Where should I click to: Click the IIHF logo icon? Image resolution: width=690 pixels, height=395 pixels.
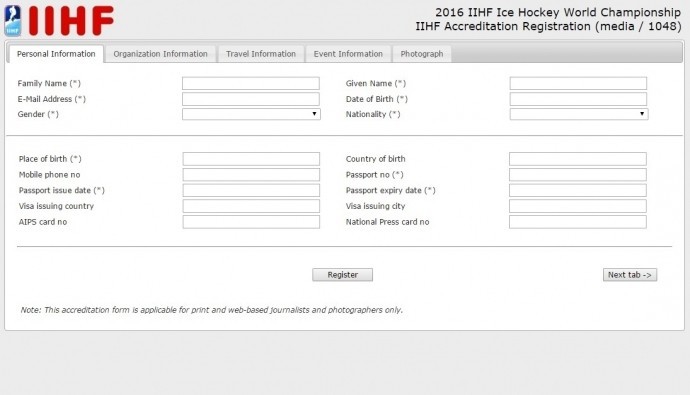[x=13, y=21]
